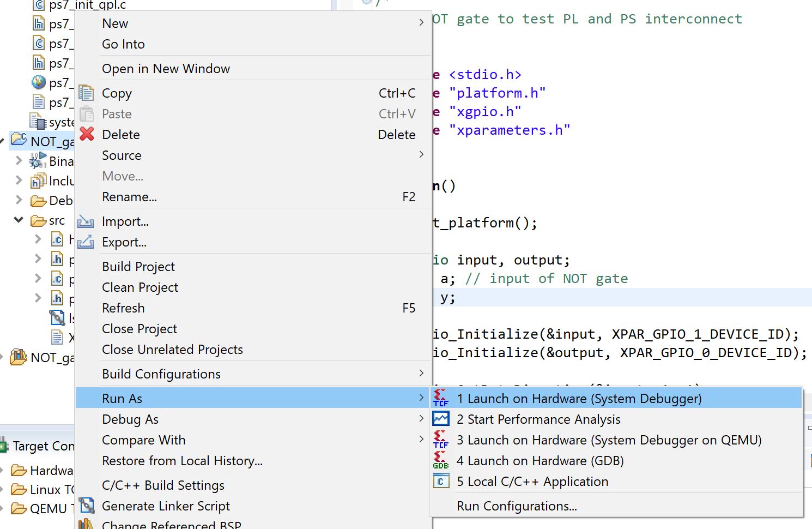Select Launch on Hardware (System Debugger)
812x529 pixels.
pos(579,399)
